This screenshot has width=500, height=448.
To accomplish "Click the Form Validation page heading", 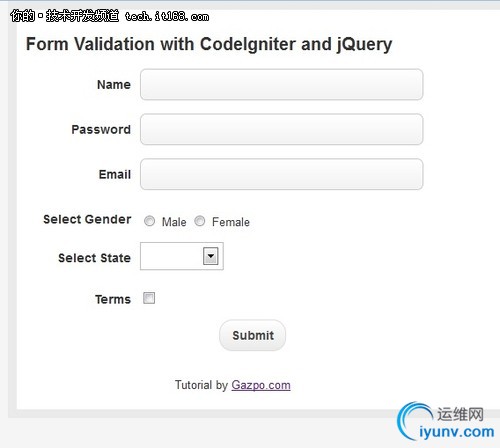I will [x=209, y=44].
